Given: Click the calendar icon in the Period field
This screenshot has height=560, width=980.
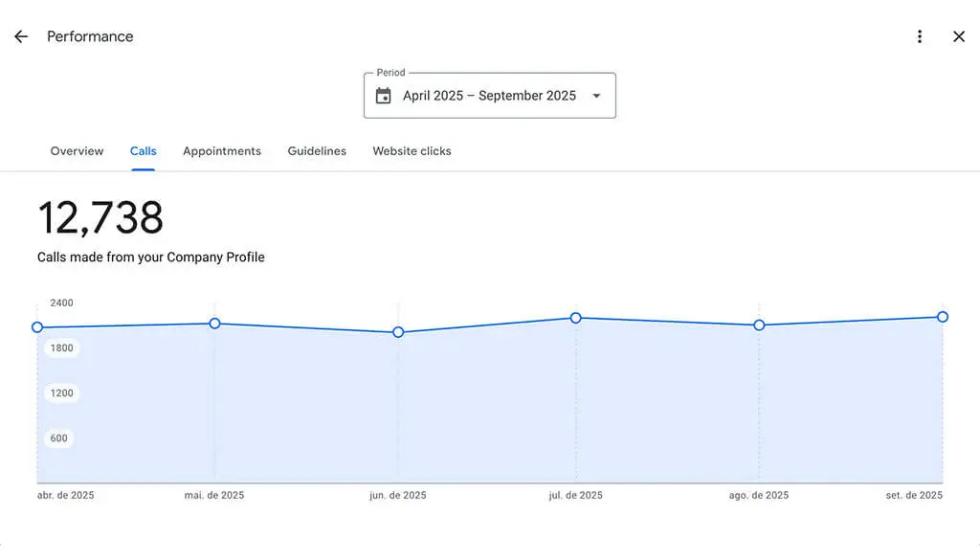Looking at the screenshot, I should pos(384,96).
